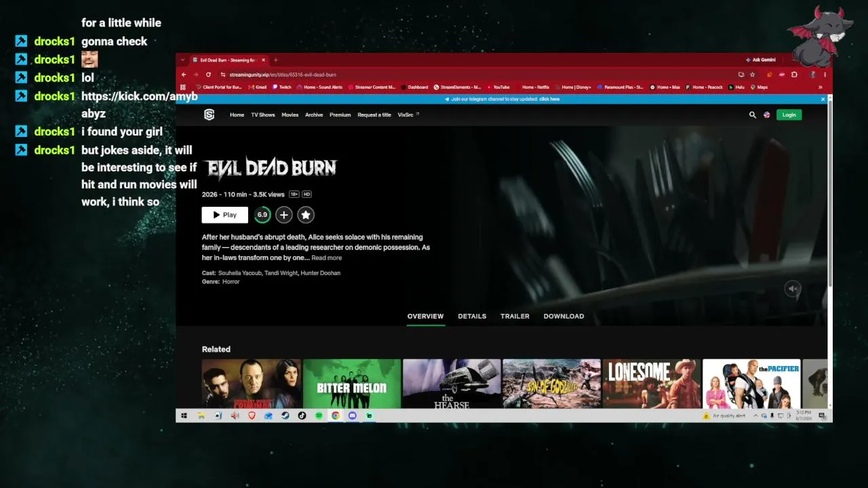This screenshot has height=488, width=868.
Task: Switch to the TRAILER tab
Action: point(515,317)
